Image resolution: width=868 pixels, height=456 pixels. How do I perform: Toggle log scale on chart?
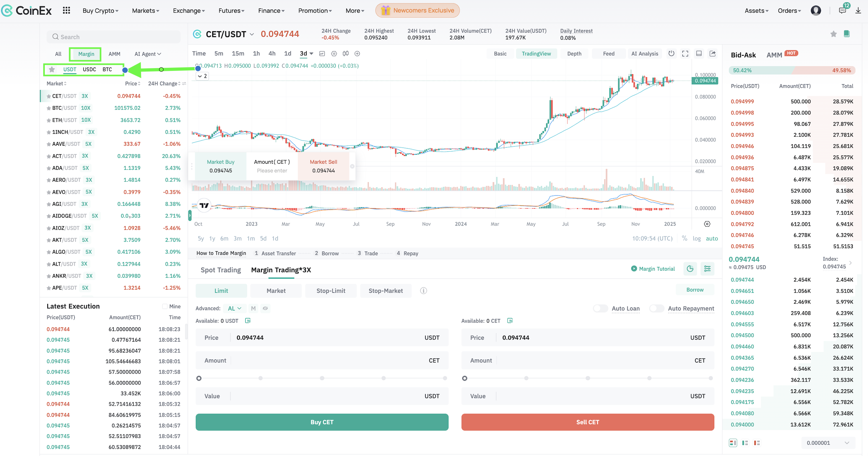tap(697, 239)
